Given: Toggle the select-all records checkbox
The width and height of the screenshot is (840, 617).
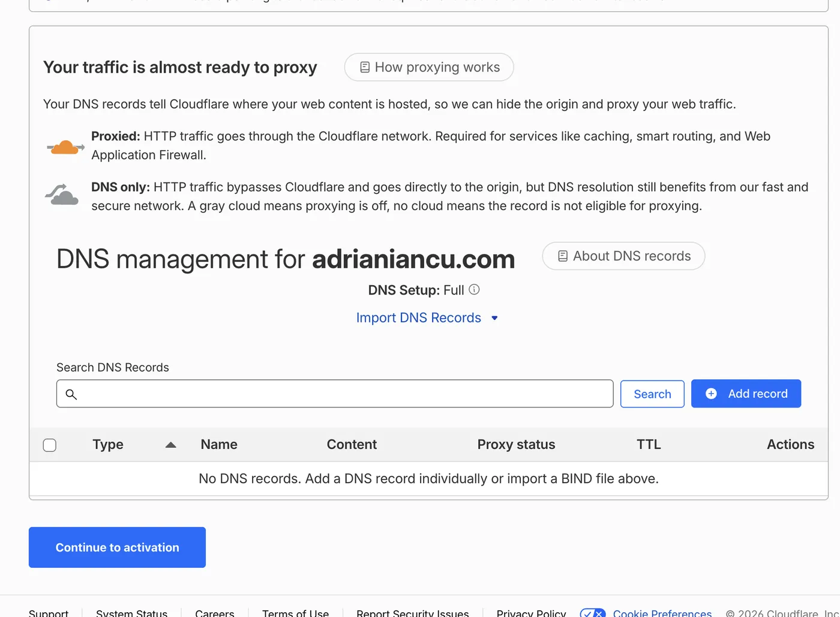Looking at the screenshot, I should pos(50,445).
